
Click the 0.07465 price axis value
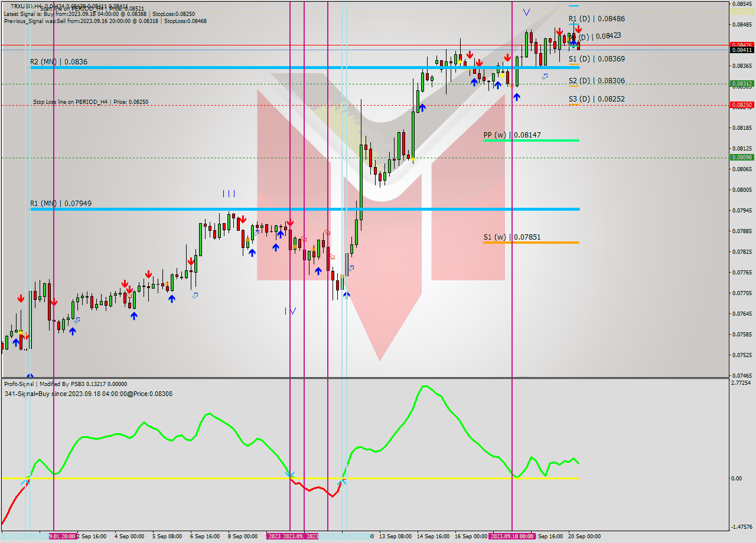click(741, 376)
